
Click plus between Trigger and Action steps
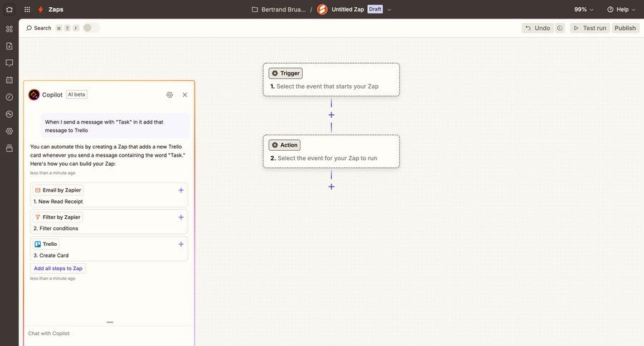pos(331,115)
